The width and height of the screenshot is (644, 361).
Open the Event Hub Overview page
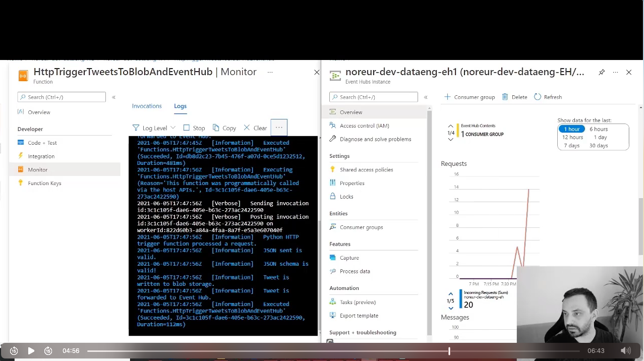[x=350, y=112]
